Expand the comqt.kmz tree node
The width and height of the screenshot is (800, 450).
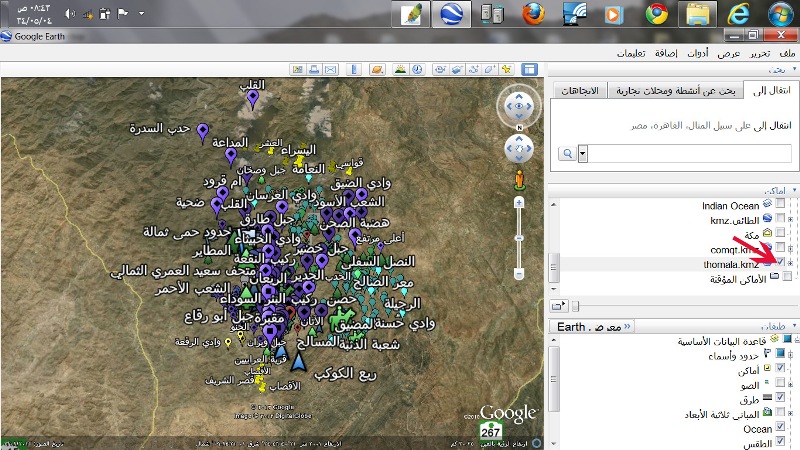(791, 248)
